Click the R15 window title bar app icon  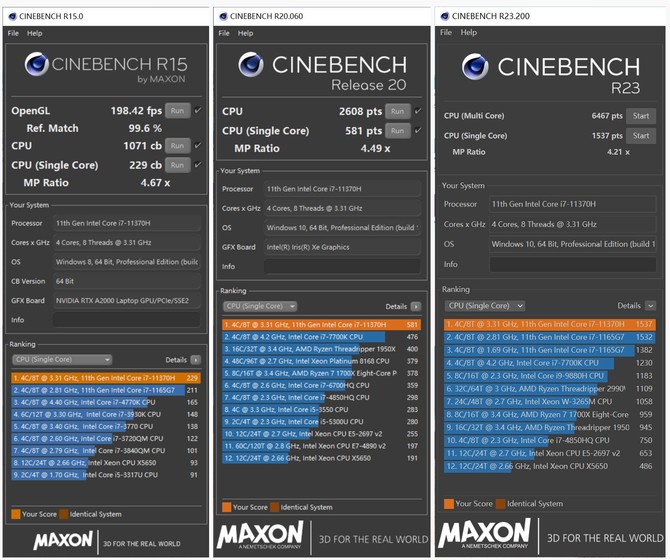[x=12, y=16]
